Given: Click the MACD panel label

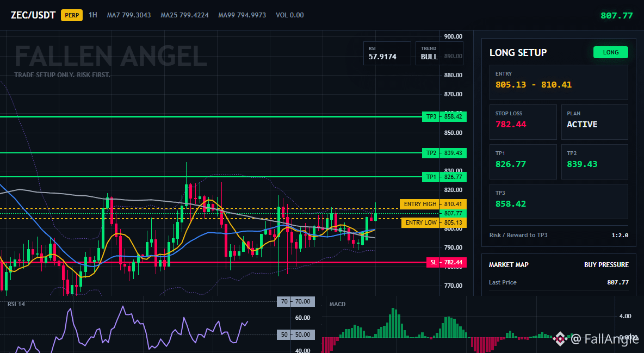Looking at the screenshot, I should pyautogui.click(x=337, y=304).
